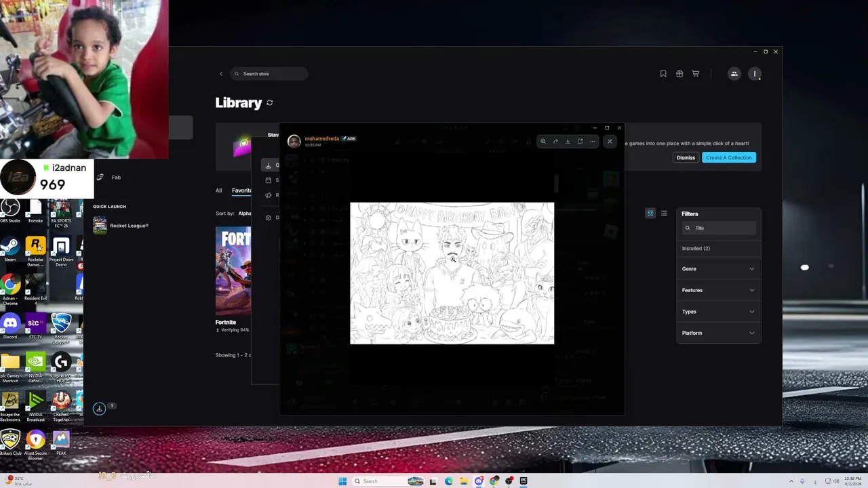This screenshot has height=488, width=868.
Task: Open Resident Evil 4 desktop shortcut
Action: pos(35,290)
